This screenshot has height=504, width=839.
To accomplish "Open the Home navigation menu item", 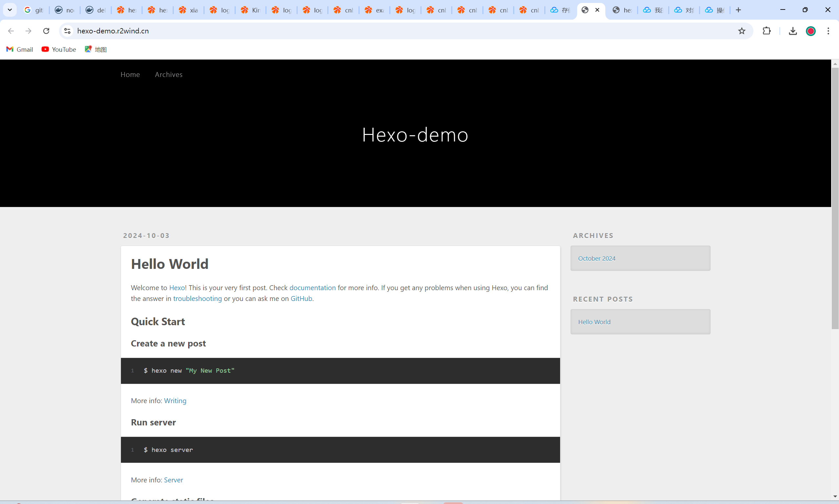I will (x=131, y=74).
